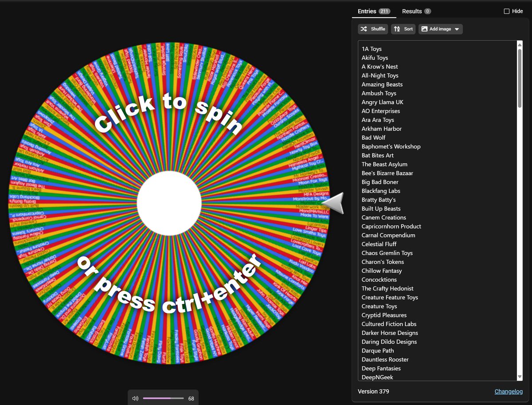532x405 pixels.
Task: Select the "1A Toys" entry
Action: pyautogui.click(x=372, y=49)
